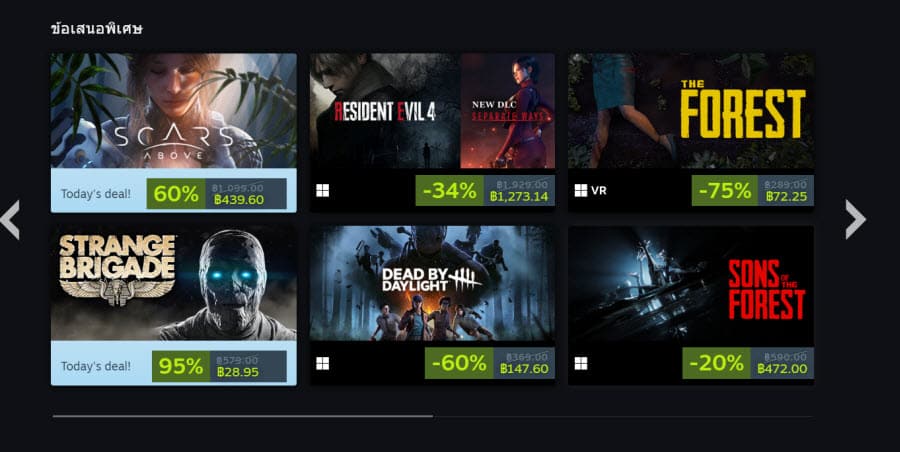Open Sons of the Forest banner
This screenshot has height=452, width=900.
pos(691,283)
